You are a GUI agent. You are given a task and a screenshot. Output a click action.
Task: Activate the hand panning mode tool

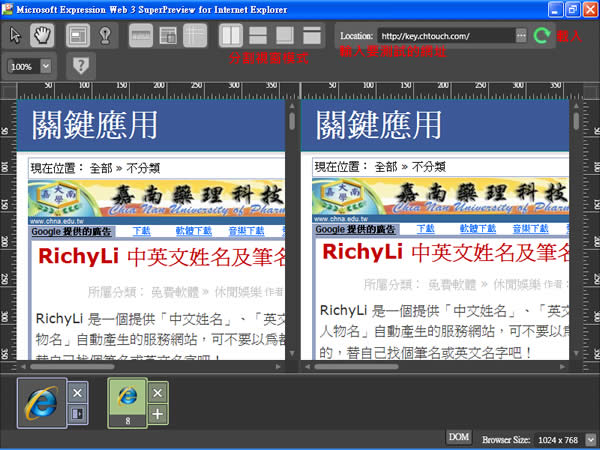click(42, 35)
